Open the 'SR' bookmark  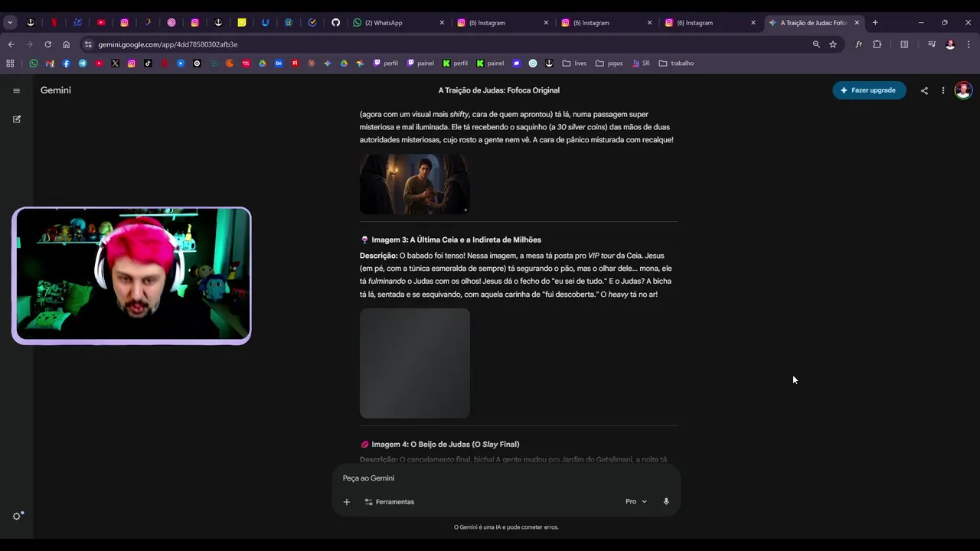[x=641, y=64]
